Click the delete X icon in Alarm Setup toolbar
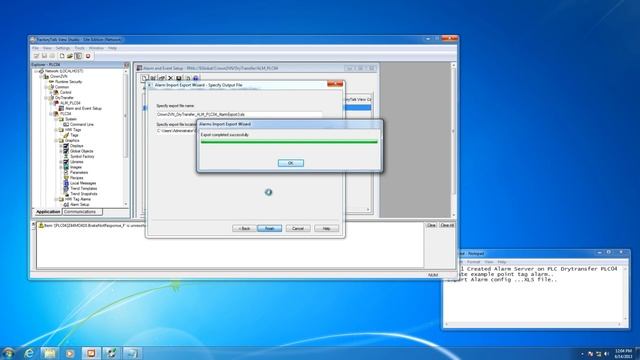 tap(170, 78)
